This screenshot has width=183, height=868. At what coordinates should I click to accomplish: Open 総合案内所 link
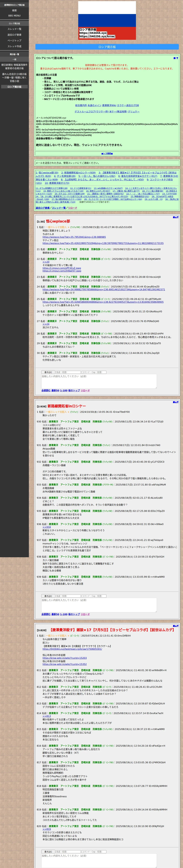(x=81, y=105)
